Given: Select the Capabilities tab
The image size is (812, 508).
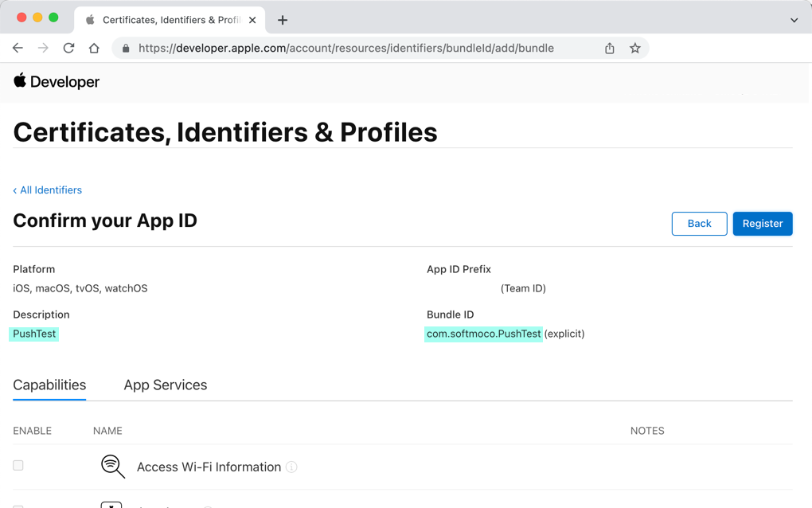Looking at the screenshot, I should [49, 385].
